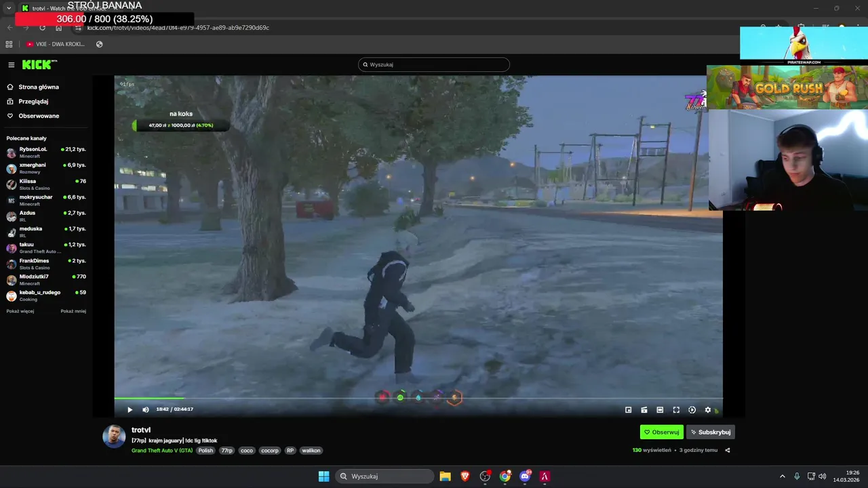868x488 pixels.
Task: Open the Windows Start menu
Action: (x=323, y=476)
